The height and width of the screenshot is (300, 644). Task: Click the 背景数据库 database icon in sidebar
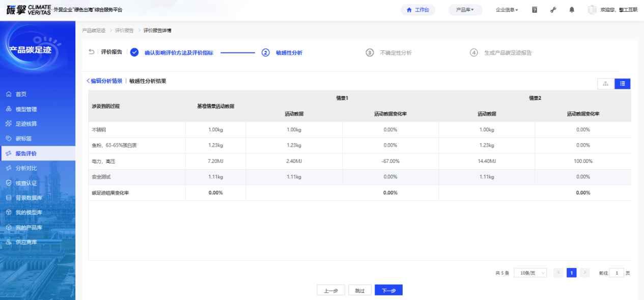point(9,198)
